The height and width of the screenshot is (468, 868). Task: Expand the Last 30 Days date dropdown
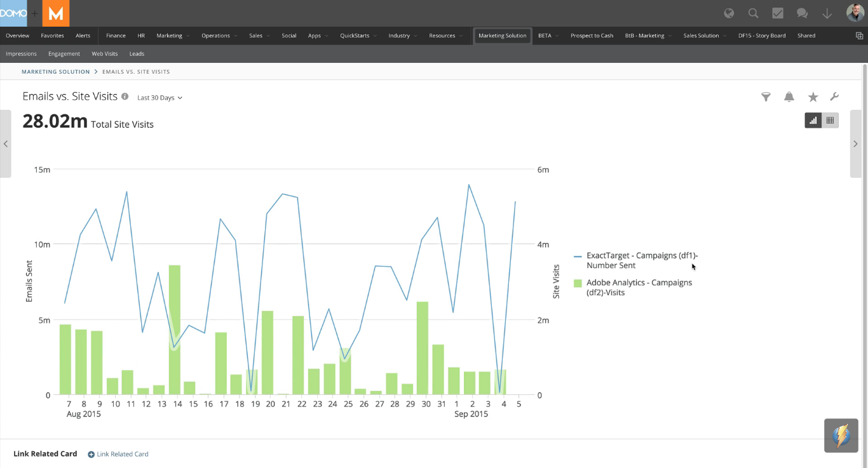pos(159,98)
